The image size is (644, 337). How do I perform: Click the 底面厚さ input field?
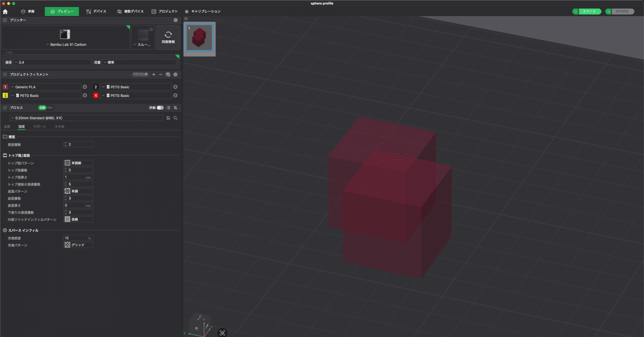click(78, 205)
